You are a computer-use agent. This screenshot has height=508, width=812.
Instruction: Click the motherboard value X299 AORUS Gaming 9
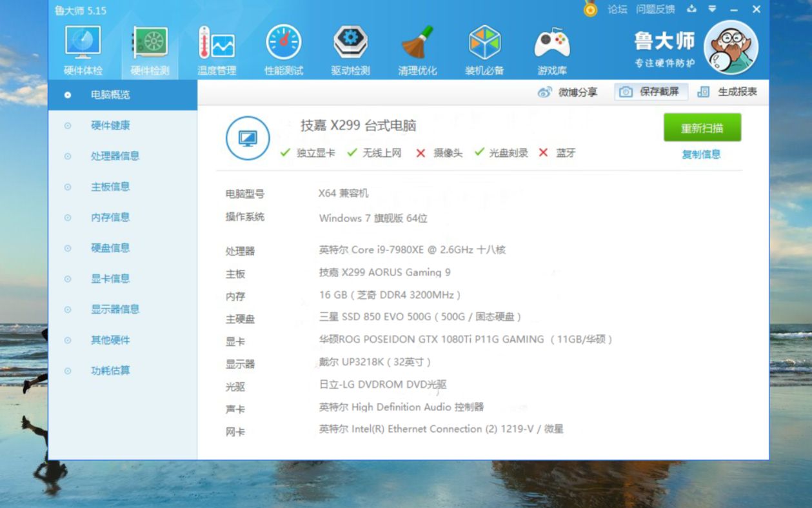[x=384, y=272]
